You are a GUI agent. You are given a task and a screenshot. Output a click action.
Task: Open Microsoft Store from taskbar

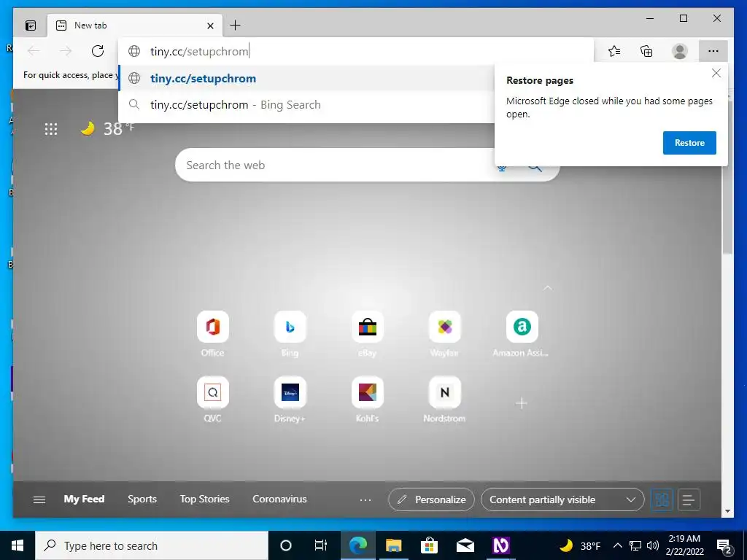click(429, 545)
